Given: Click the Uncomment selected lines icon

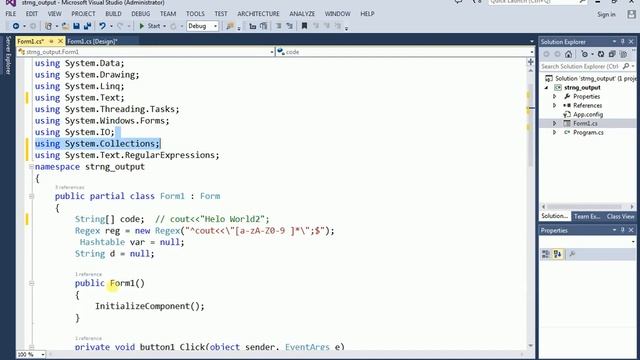Looking at the screenshot, I should 289,26.
